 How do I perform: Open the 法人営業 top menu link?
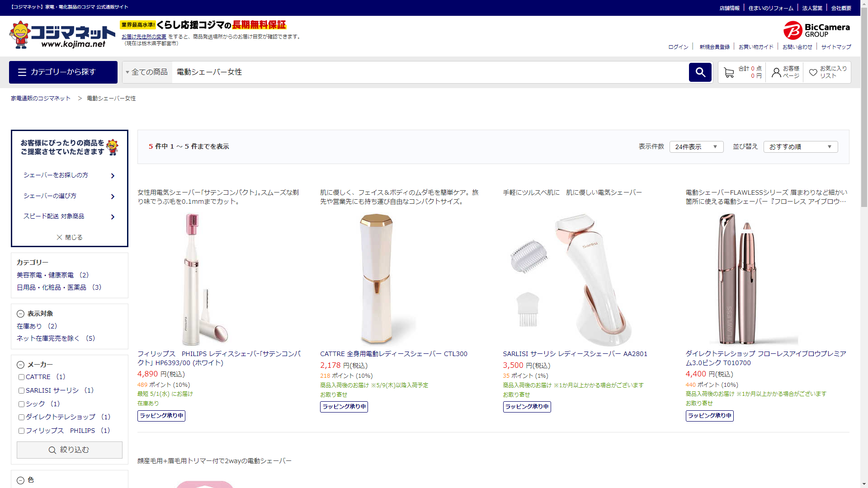(x=812, y=8)
